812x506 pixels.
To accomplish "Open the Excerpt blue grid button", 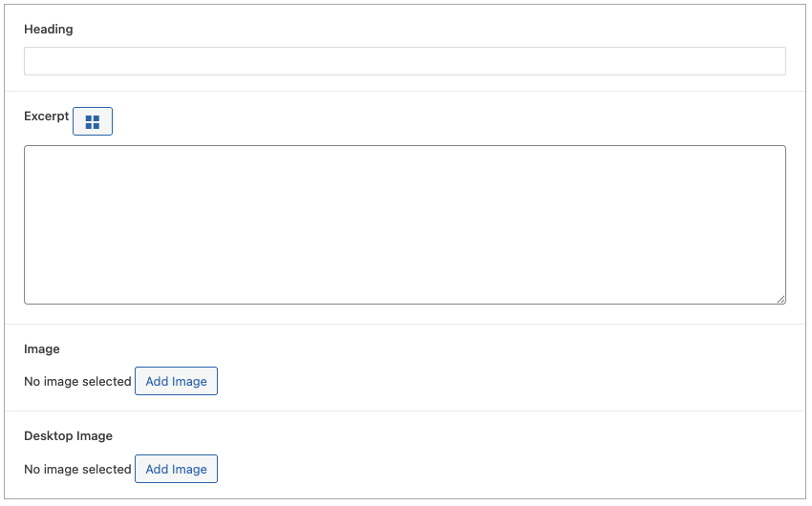I will (x=93, y=121).
